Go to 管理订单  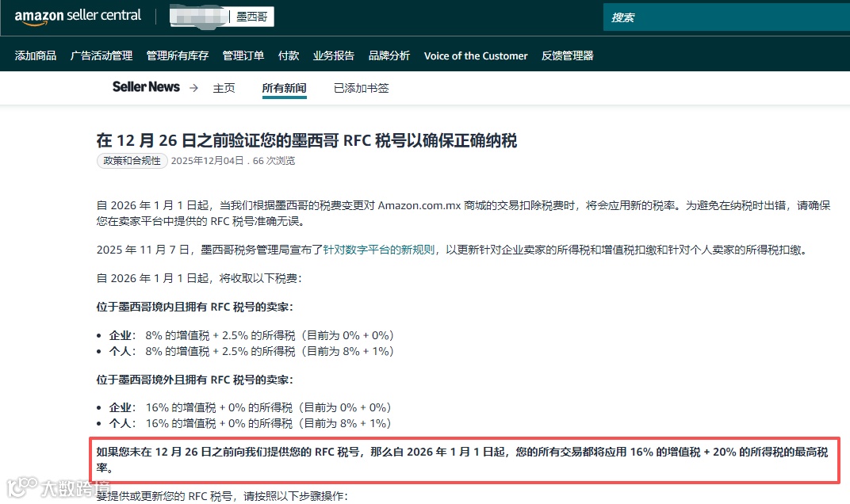tap(243, 55)
